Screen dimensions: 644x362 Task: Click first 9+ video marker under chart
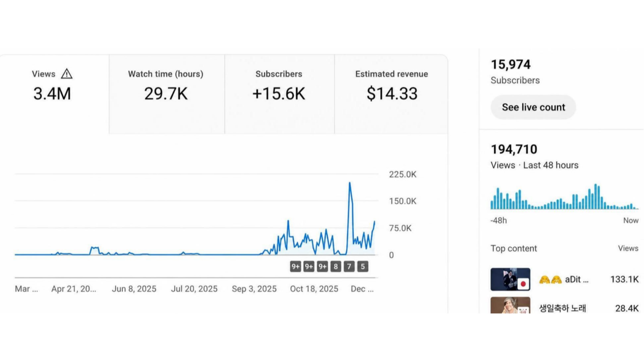pos(295,266)
